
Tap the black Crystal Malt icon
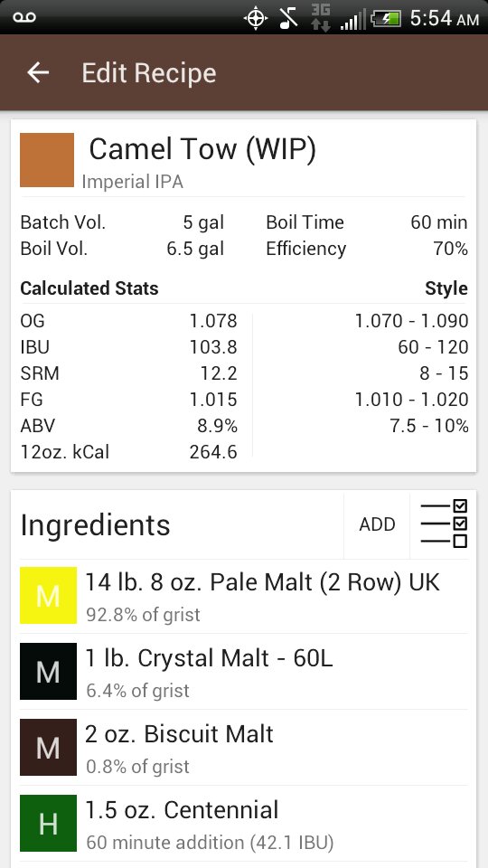(x=48, y=671)
